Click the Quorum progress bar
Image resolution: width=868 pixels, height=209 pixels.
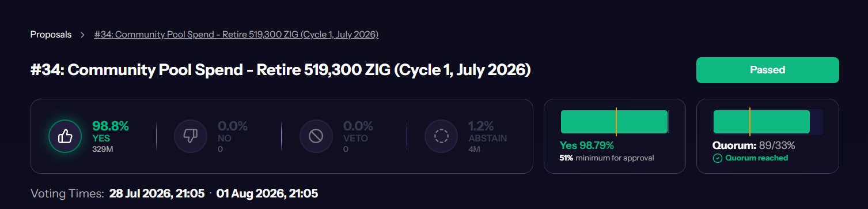click(x=768, y=122)
